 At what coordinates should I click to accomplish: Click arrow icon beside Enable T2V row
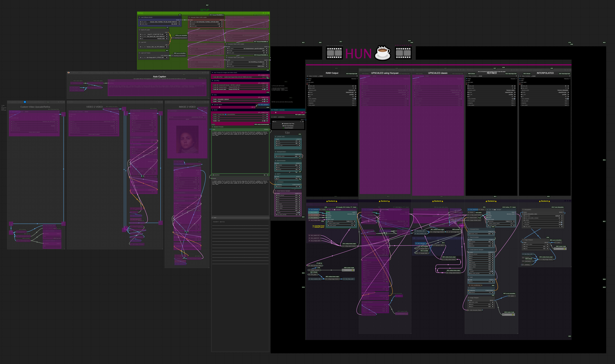(x=267, y=121)
